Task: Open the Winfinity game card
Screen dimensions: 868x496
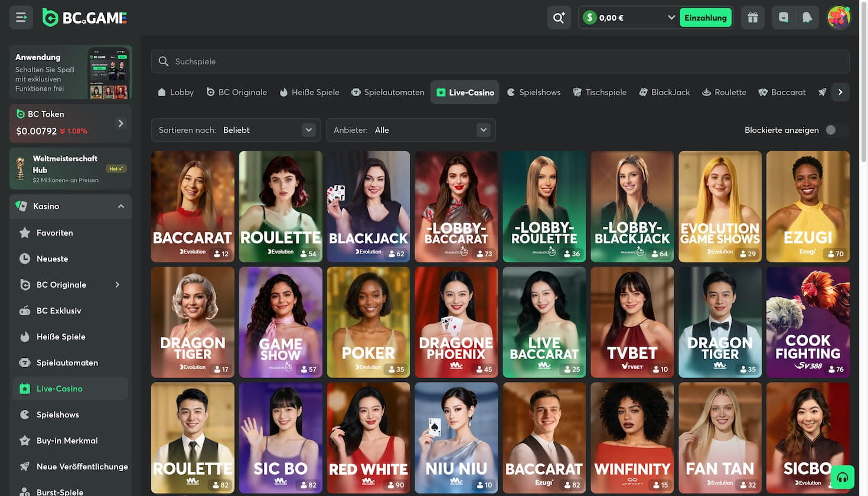Action: pyautogui.click(x=632, y=438)
